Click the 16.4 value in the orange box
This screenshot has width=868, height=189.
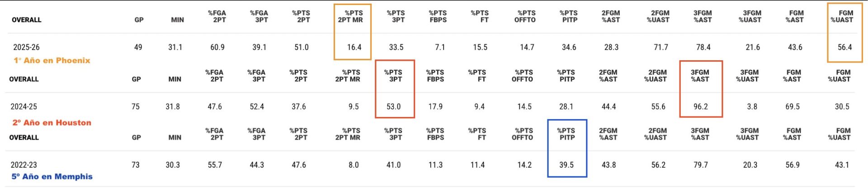(x=354, y=47)
